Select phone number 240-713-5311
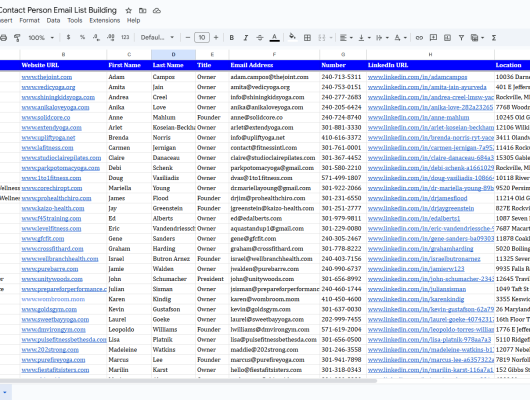The height and width of the screenshot is (400, 530). 343,77
